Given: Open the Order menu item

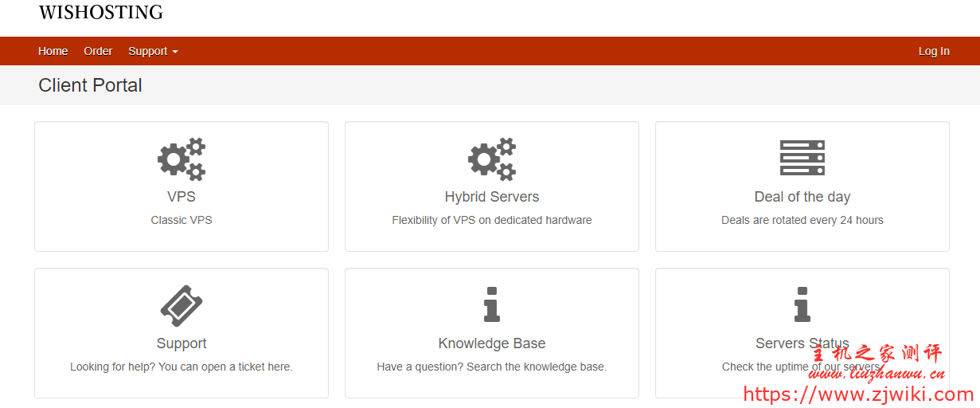Looking at the screenshot, I should coord(98,51).
